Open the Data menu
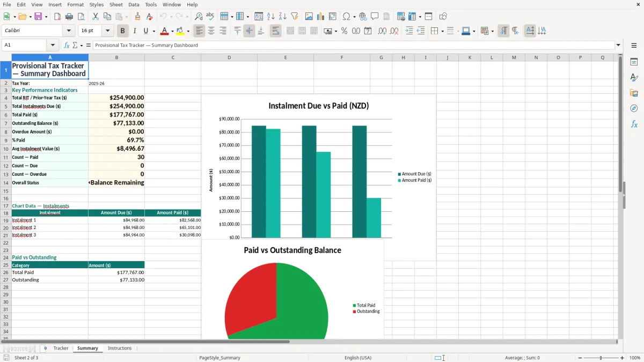The image size is (644, 362). (x=134, y=4)
